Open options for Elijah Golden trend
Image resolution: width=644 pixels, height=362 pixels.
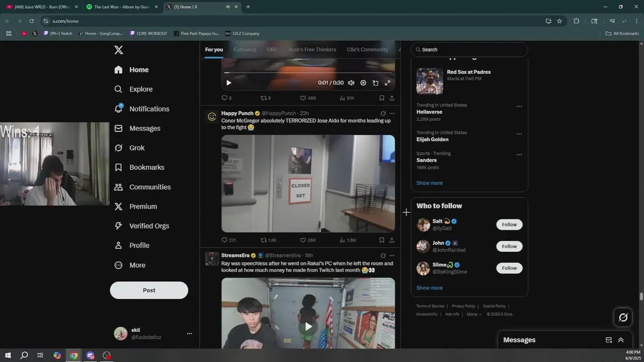519,134
